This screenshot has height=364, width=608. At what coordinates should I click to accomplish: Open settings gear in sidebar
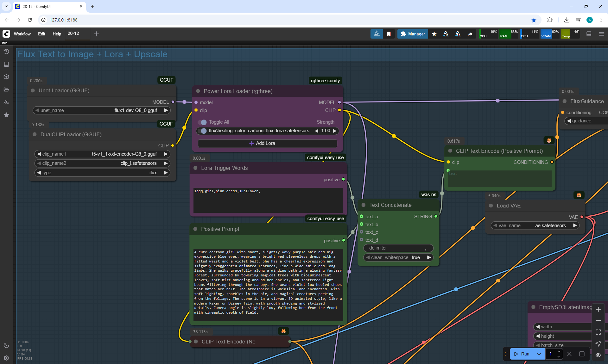[6, 358]
